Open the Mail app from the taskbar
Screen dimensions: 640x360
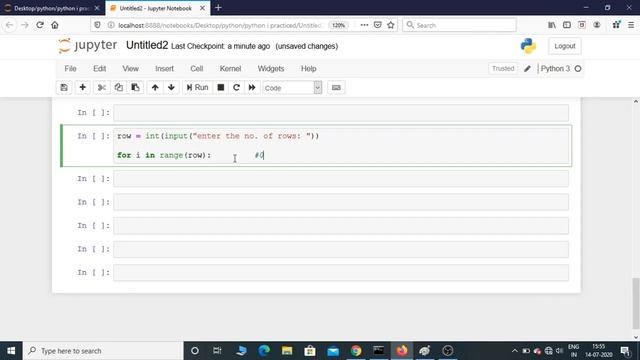tap(333, 351)
